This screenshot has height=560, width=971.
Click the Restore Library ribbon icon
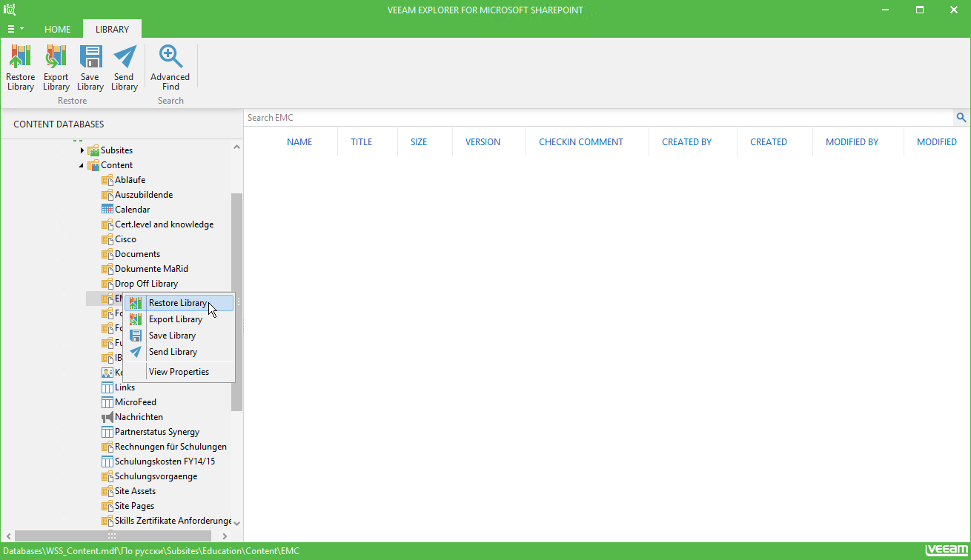click(20, 57)
